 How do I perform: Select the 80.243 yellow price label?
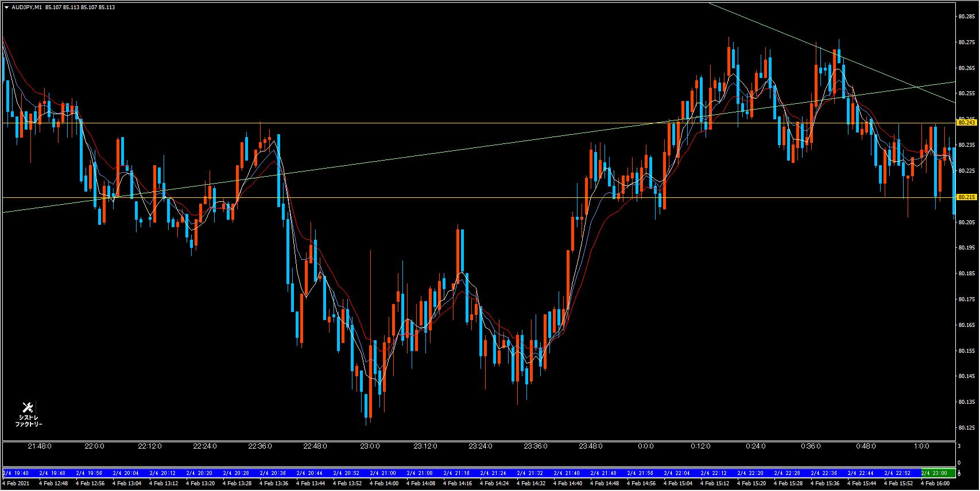tap(967, 123)
